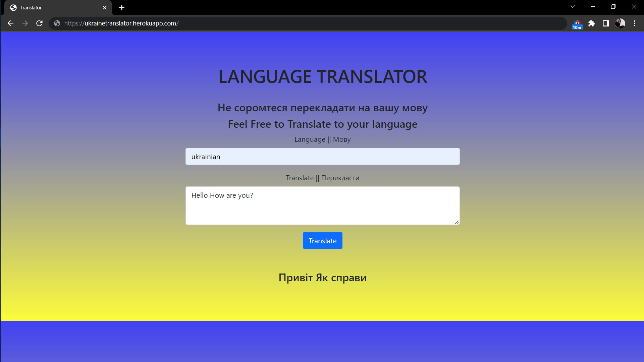Click the translated text Привіт Як справи
The image size is (644, 362).
click(x=322, y=278)
